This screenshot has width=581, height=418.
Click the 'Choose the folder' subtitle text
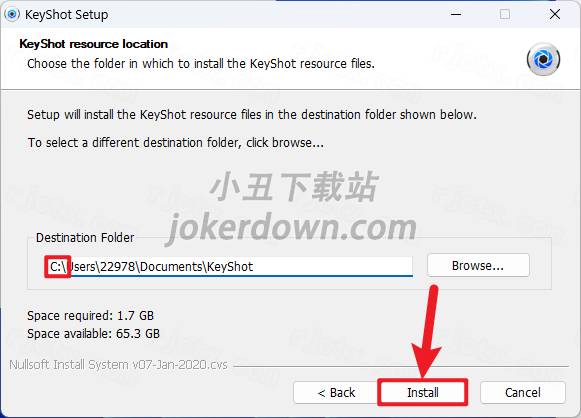(201, 64)
